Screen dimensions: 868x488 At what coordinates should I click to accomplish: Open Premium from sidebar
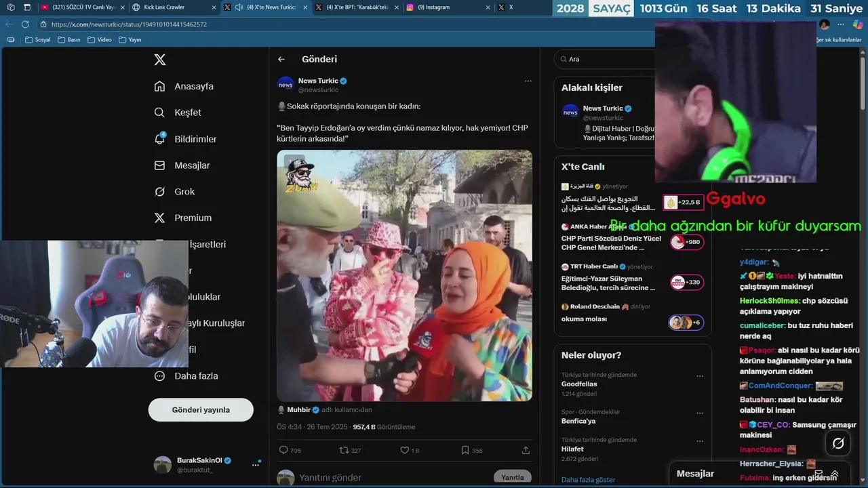coord(182,218)
